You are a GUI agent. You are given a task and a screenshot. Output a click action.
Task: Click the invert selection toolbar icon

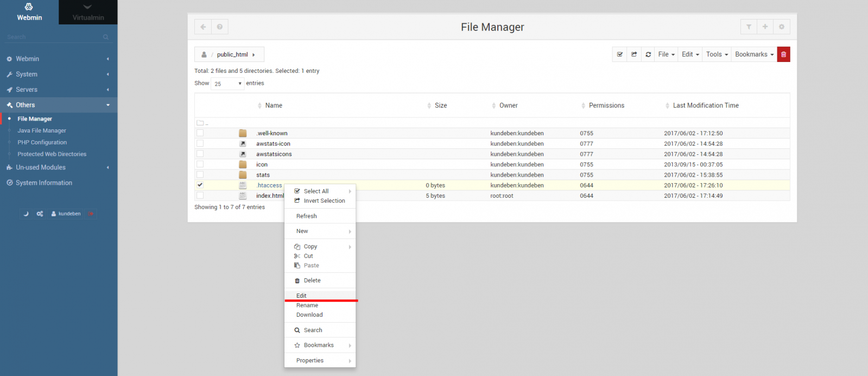coord(634,54)
